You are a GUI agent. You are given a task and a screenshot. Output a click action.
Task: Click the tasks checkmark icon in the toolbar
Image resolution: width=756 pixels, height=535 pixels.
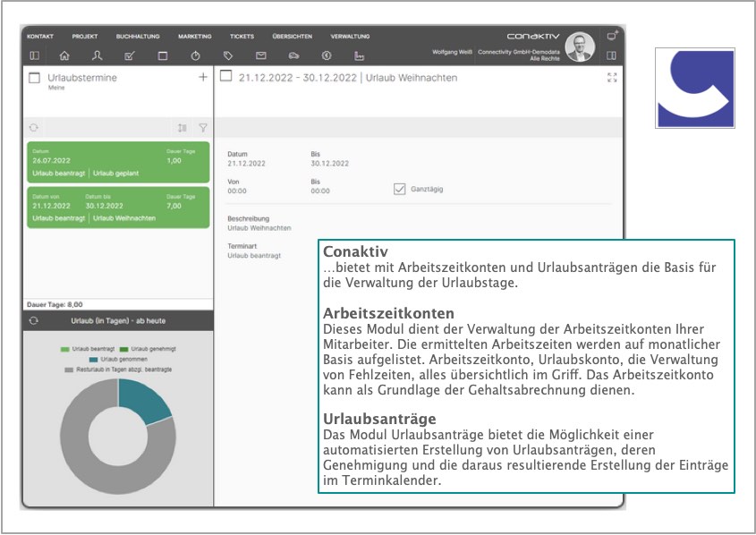tap(129, 55)
